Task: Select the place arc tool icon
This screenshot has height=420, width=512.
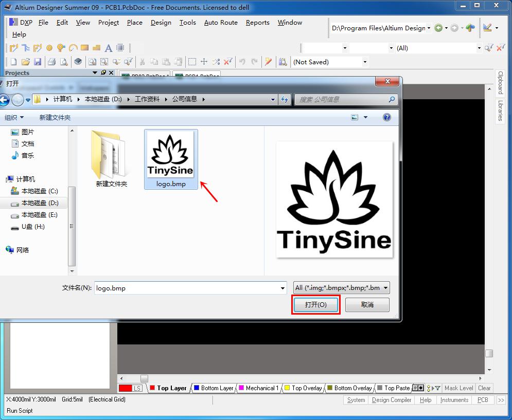Action: (73, 48)
